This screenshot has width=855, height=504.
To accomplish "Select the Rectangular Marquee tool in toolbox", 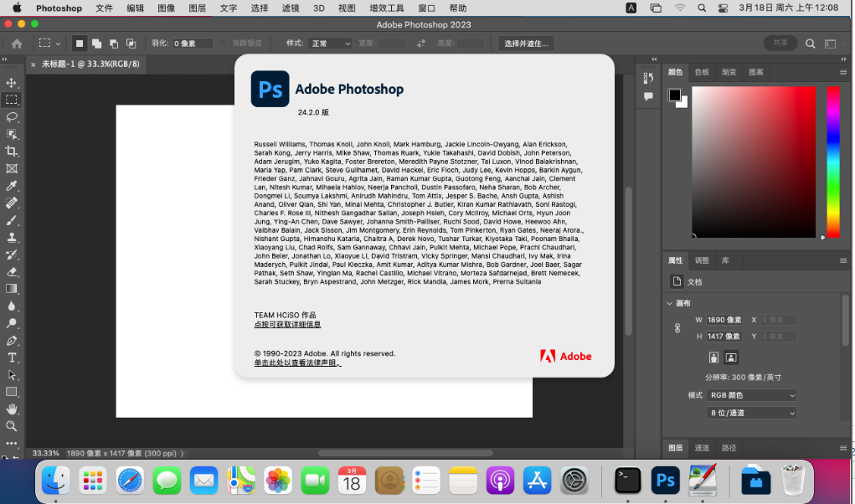I will pos(12,100).
